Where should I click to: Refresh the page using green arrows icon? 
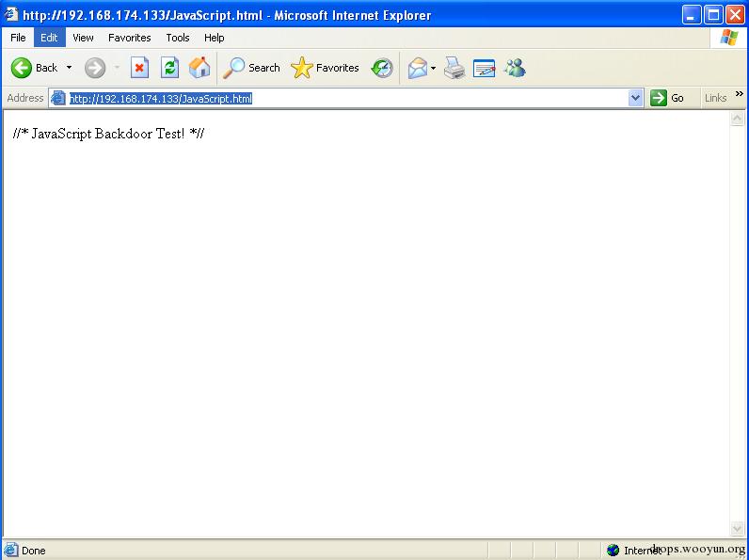point(169,68)
